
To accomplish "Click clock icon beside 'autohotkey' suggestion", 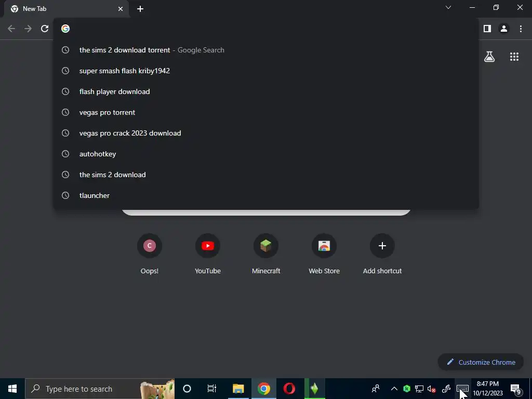I will pos(65,154).
